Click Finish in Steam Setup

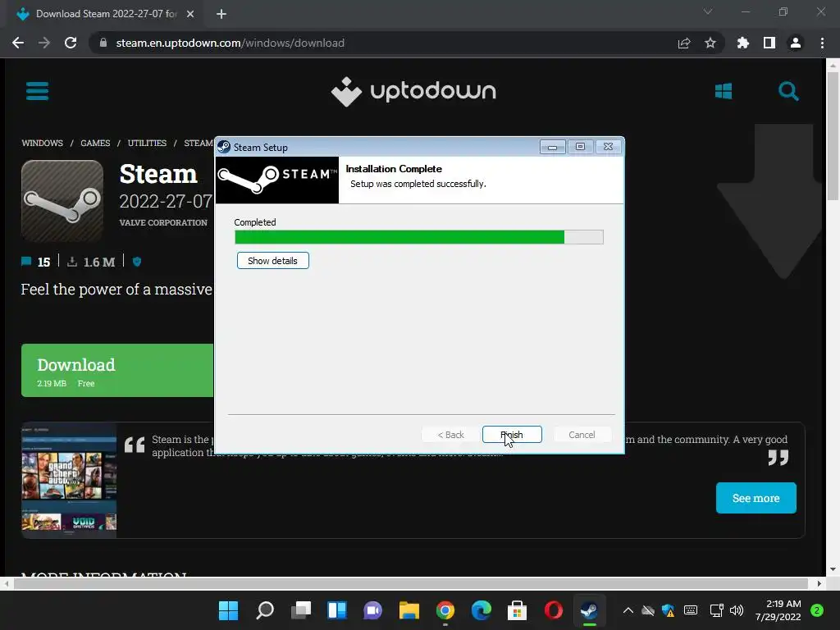tap(512, 435)
